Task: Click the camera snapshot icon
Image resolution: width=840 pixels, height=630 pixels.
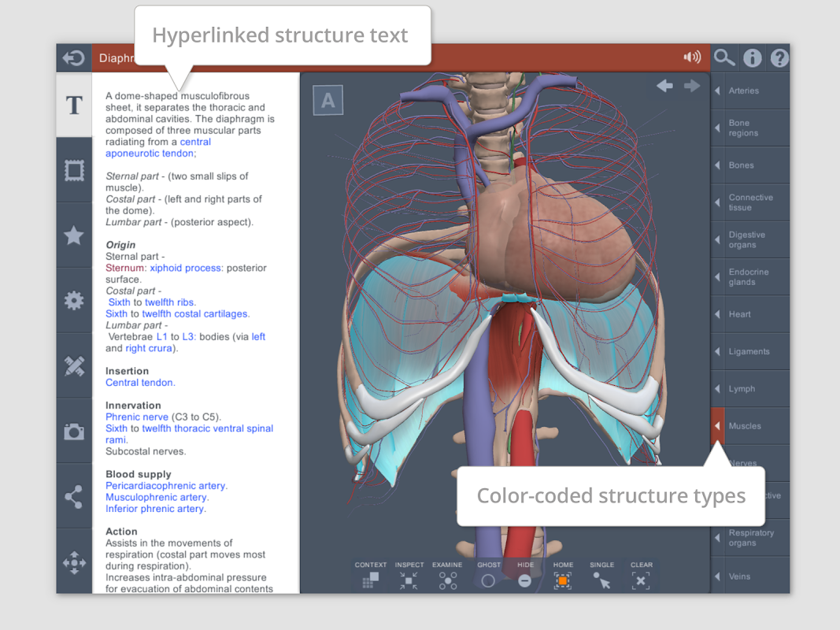Action: (74, 432)
